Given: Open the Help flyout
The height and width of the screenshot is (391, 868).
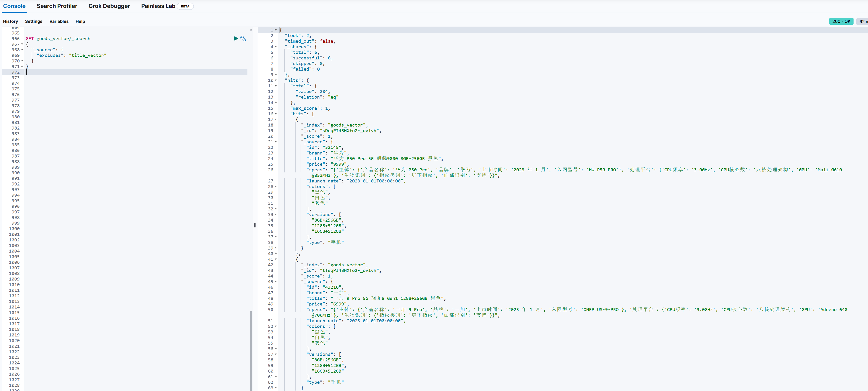Looking at the screenshot, I should (80, 21).
